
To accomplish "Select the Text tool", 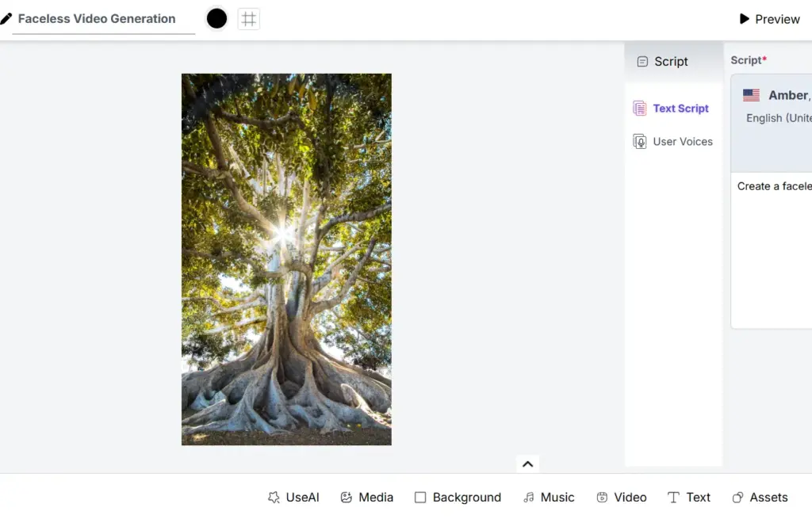I will point(688,497).
